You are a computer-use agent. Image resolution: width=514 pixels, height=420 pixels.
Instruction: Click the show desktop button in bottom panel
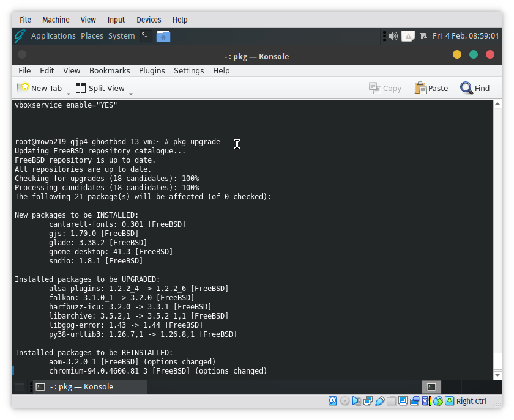point(20,386)
